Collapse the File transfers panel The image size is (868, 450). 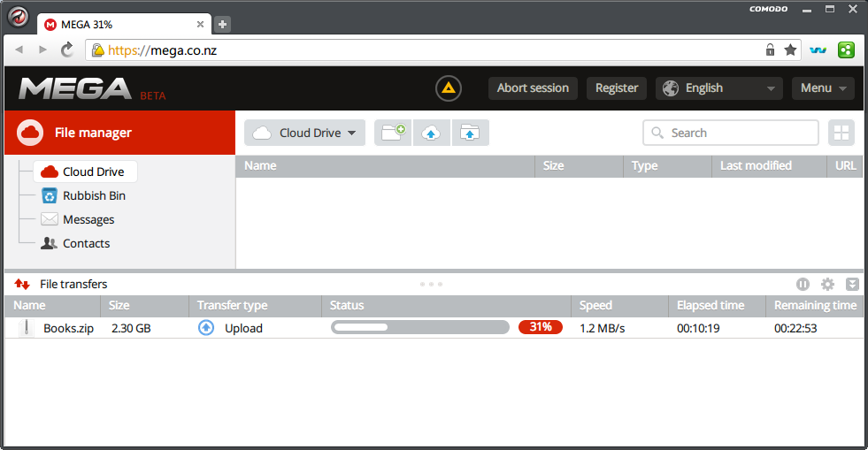pos(852,284)
